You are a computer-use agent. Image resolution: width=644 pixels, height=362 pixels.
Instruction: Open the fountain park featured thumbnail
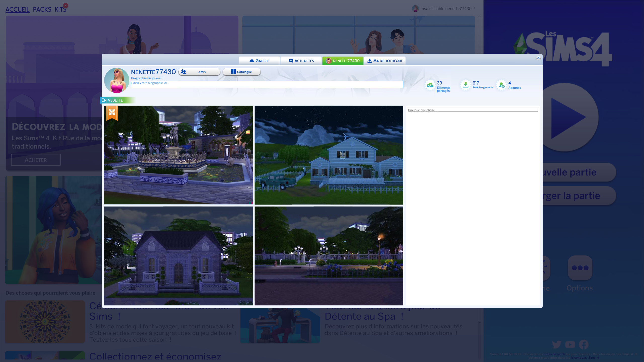pos(178,155)
